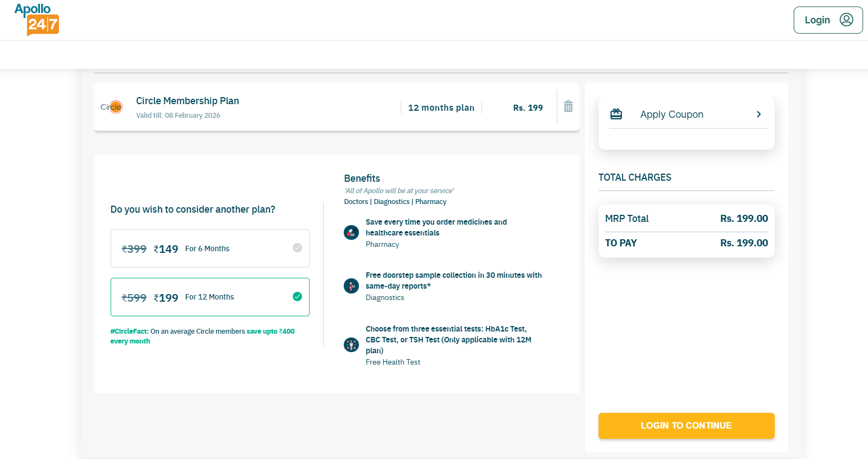Screen dimensions: 868x459
Task: Click 'Free doorstep sample collection' benefit text
Action: [x=454, y=280]
